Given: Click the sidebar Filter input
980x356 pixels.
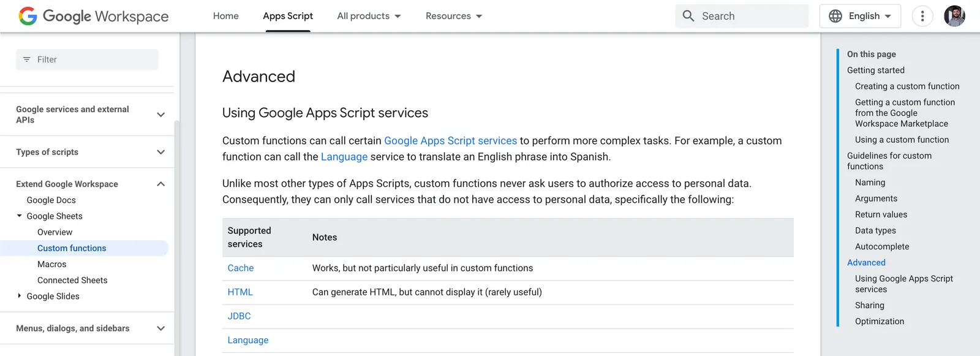Looking at the screenshot, I should (87, 59).
